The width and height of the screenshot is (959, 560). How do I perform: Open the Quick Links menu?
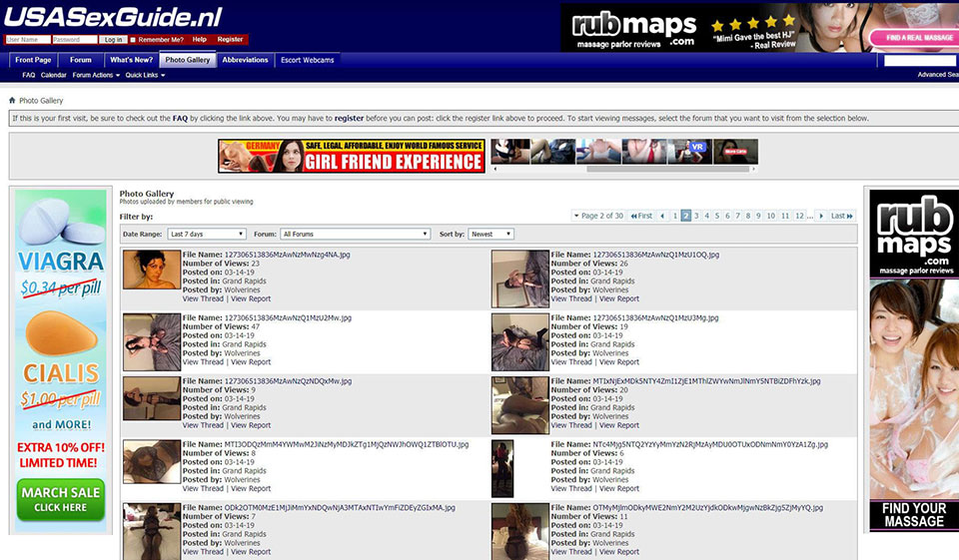[145, 75]
